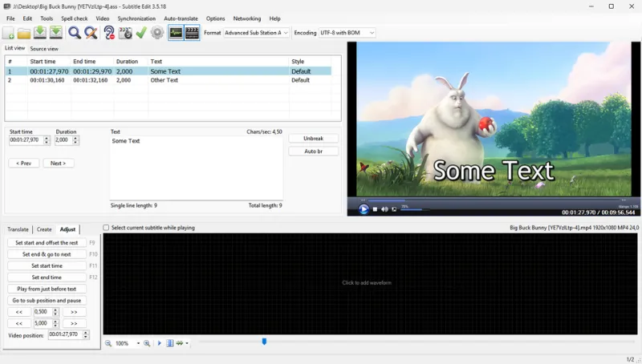The width and height of the screenshot is (642, 364).
Task: Zoom out the waveform
Action: click(108, 343)
